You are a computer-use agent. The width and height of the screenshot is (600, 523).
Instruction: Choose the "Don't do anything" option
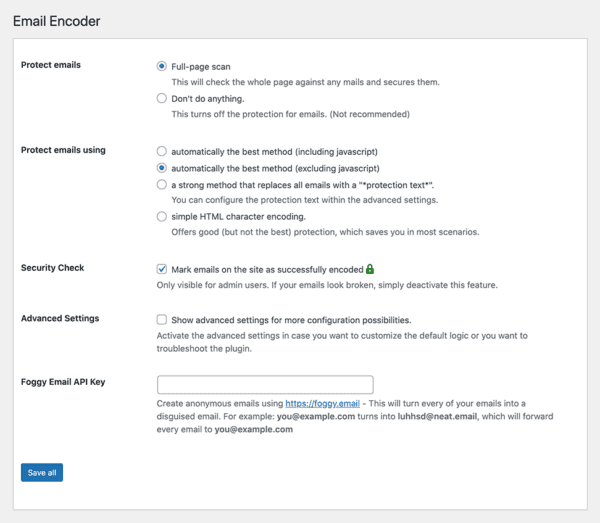pos(162,99)
